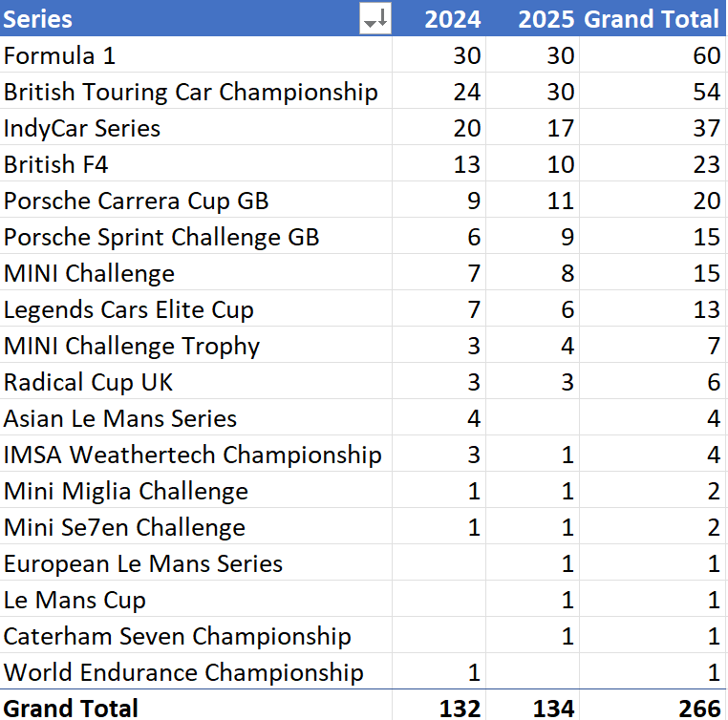Click British Touring Car Championship cell

click(191, 92)
